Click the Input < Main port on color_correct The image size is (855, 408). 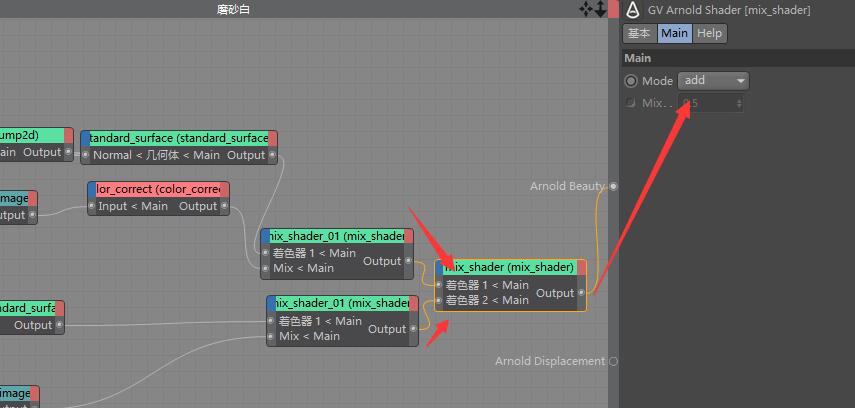click(92, 206)
